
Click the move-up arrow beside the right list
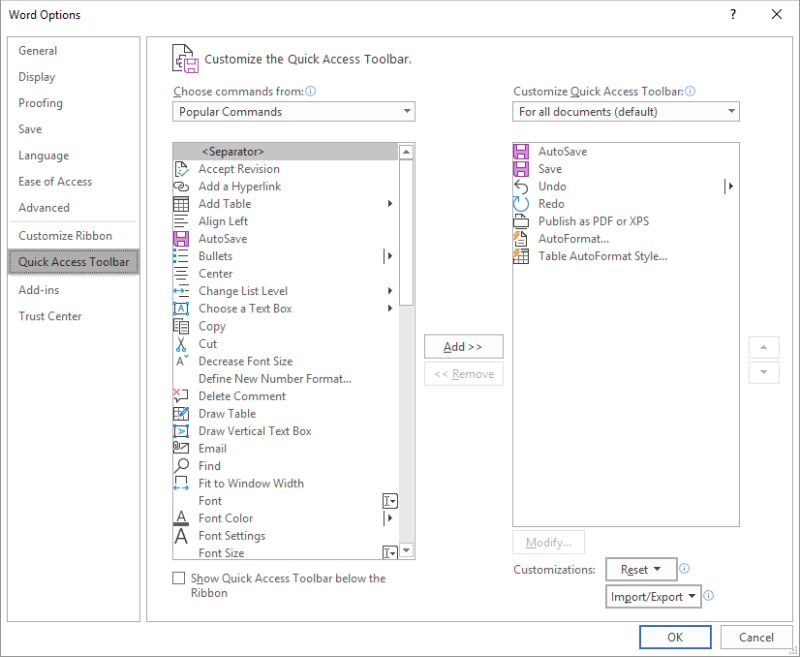click(763, 347)
